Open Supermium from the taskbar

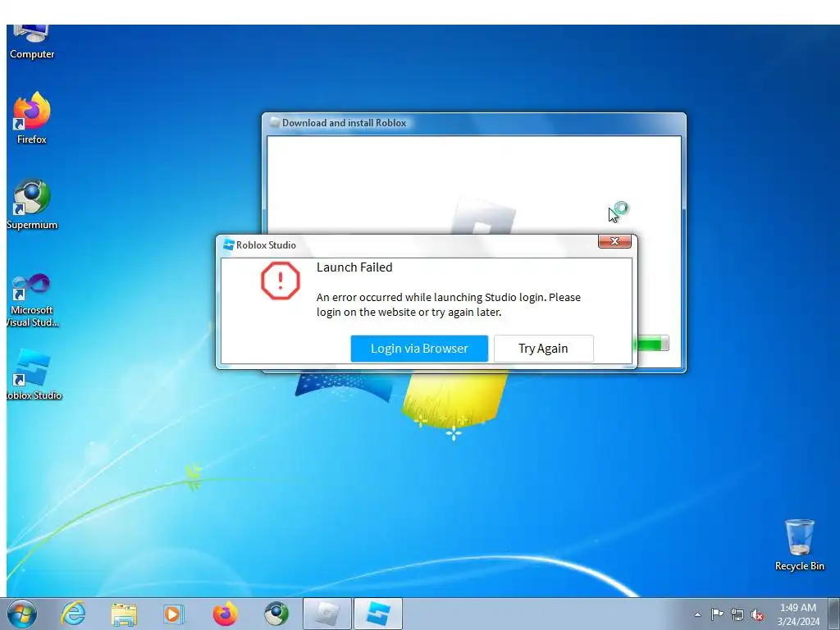tap(276, 614)
